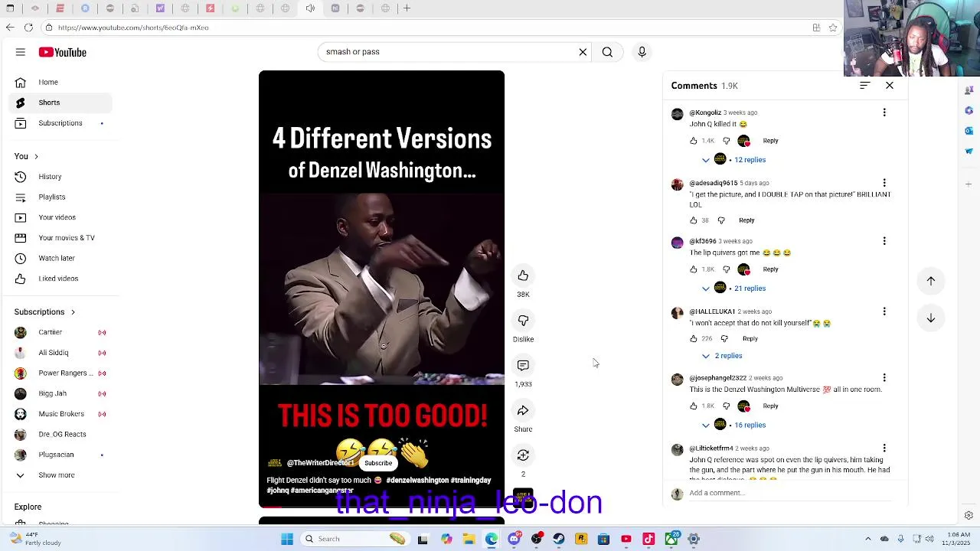Viewport: 980px width, 551px height.
Task: Open options menu for @adesadiq9615 comment
Action: (x=884, y=183)
